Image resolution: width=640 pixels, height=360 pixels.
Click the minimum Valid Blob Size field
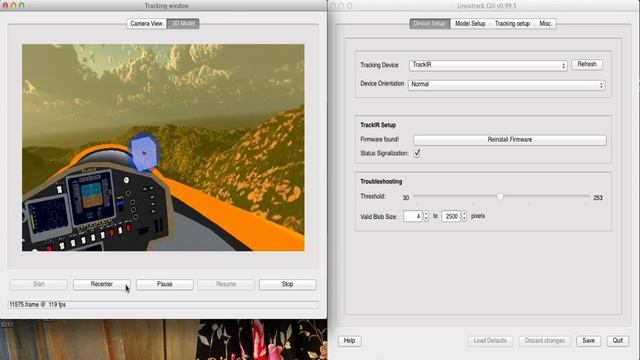point(413,216)
